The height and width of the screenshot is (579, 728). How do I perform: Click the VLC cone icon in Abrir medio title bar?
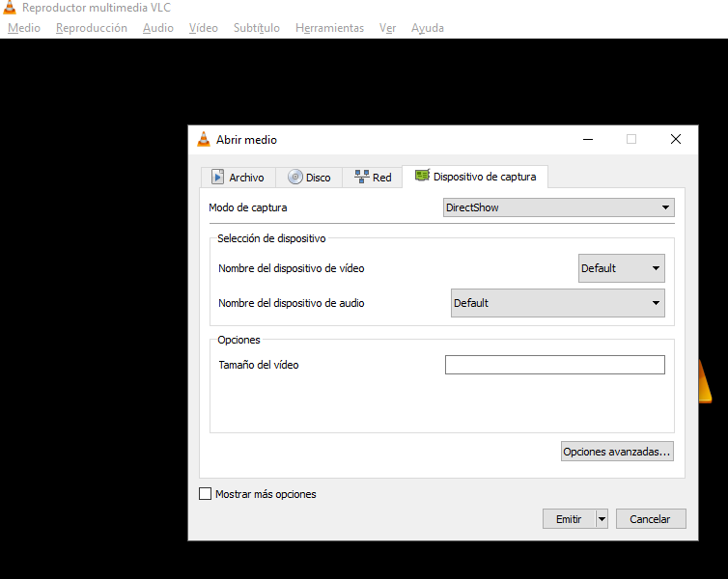click(204, 139)
